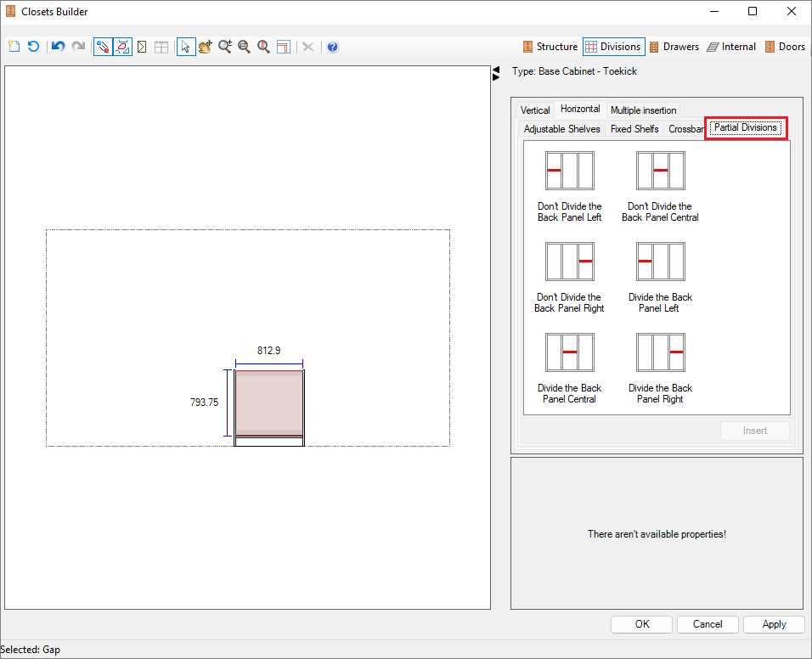812x659 pixels.
Task: Select Don't Divide the Back Panel Left
Action: (569, 186)
